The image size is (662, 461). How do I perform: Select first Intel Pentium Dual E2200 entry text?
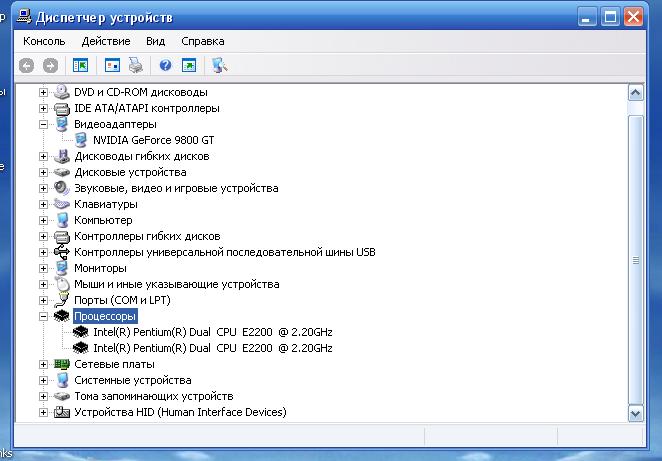(x=213, y=332)
